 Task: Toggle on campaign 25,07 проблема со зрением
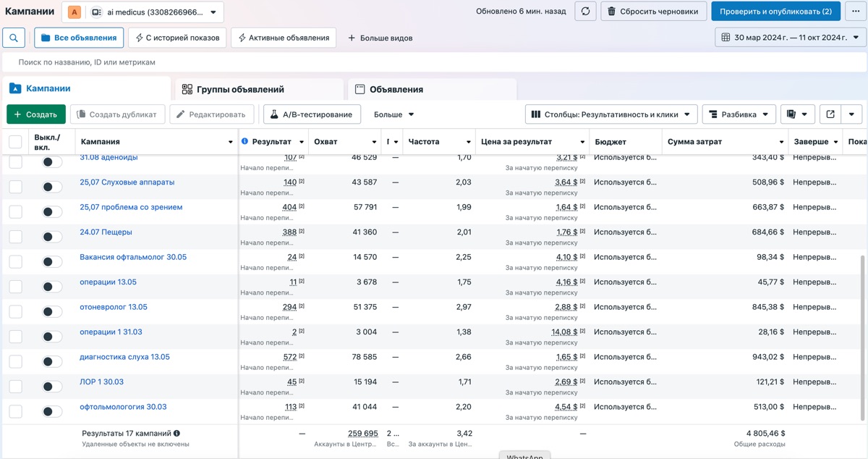point(51,212)
